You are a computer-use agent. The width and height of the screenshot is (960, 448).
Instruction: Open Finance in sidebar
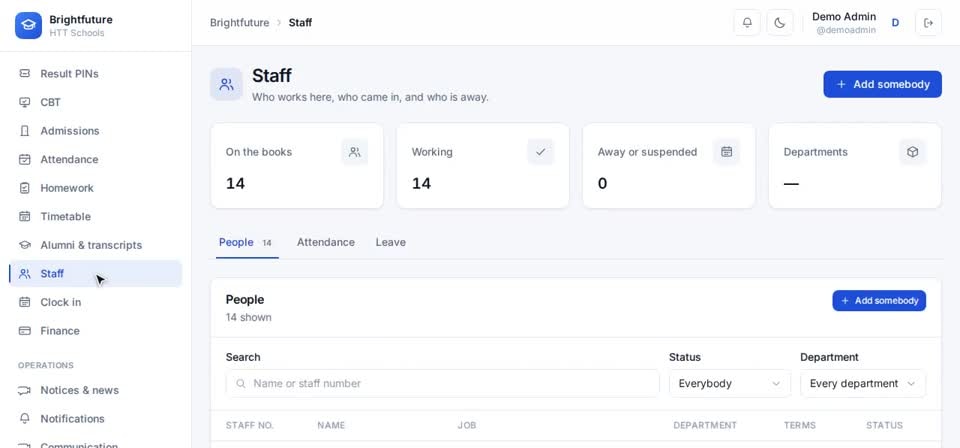96,330
